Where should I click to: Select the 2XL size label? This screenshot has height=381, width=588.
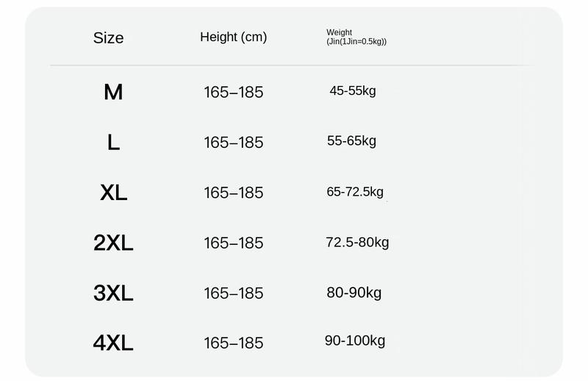113,243
